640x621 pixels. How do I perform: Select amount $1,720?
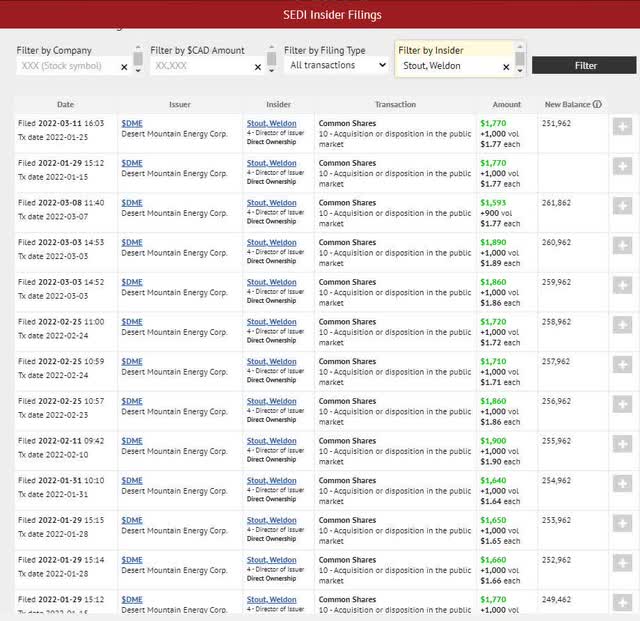pos(493,322)
